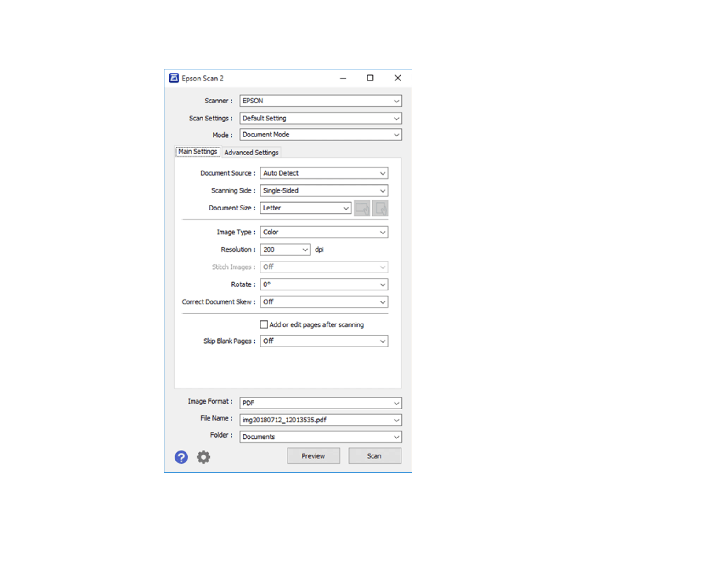This screenshot has width=728, height=563.
Task: Click the Scan button
Action: (x=375, y=456)
